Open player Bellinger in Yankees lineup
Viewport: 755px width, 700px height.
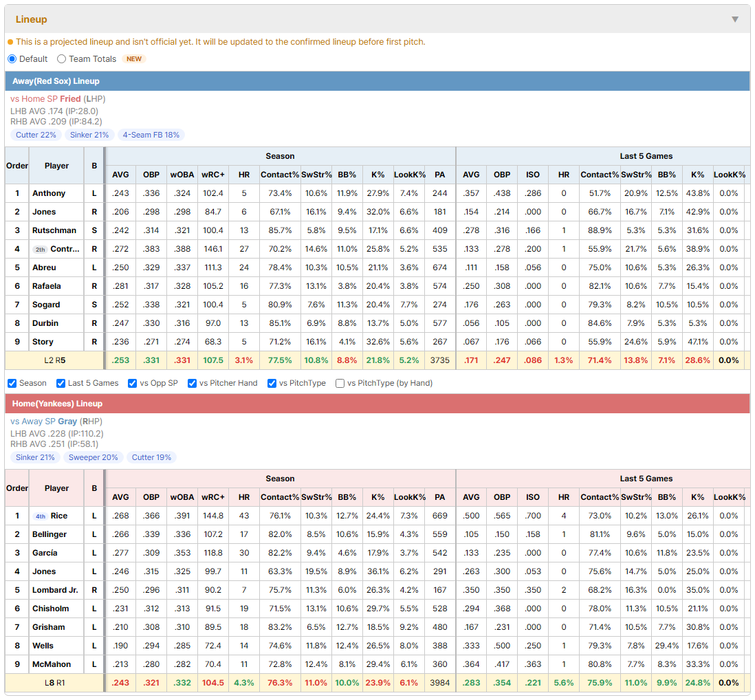tap(49, 534)
